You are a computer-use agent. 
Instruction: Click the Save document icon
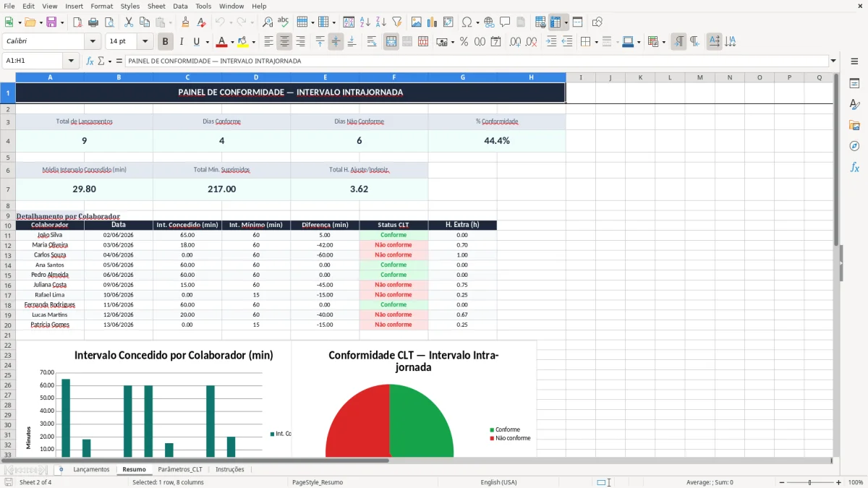51,22
